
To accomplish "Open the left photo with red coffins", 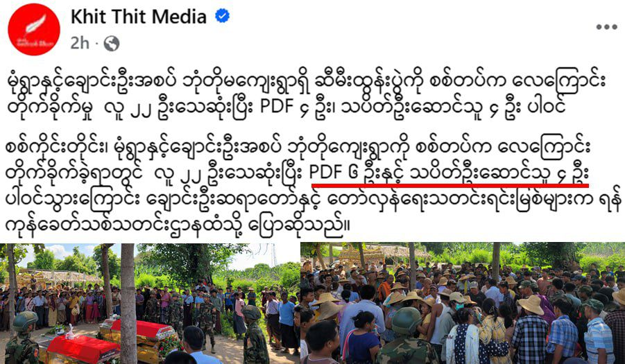I will tap(150, 304).
